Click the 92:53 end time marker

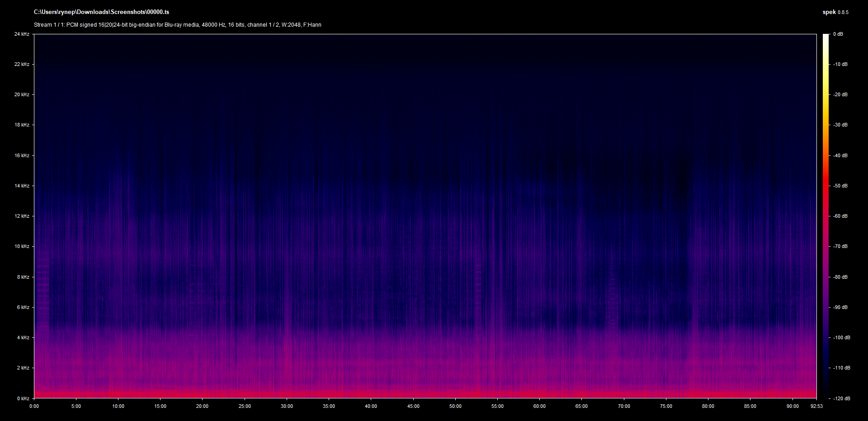816,406
